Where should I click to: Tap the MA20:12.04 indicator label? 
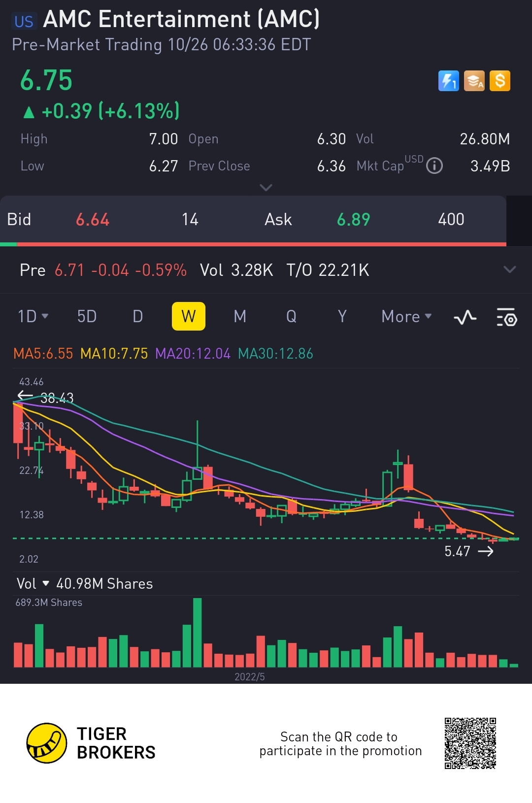point(193,354)
